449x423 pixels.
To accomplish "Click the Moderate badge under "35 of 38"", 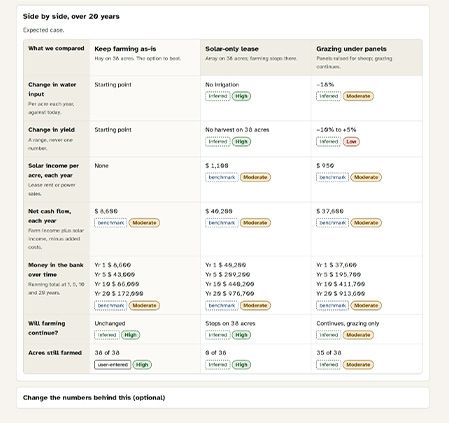I will (358, 365).
